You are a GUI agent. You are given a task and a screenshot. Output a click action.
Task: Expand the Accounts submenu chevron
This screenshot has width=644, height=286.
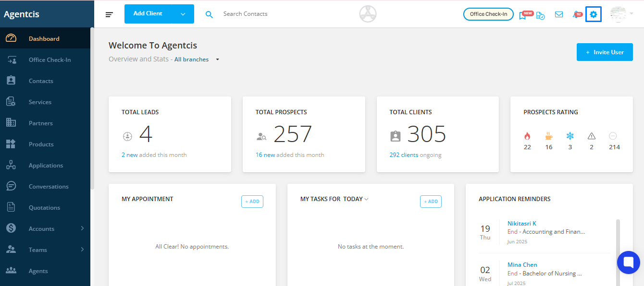tap(82, 228)
